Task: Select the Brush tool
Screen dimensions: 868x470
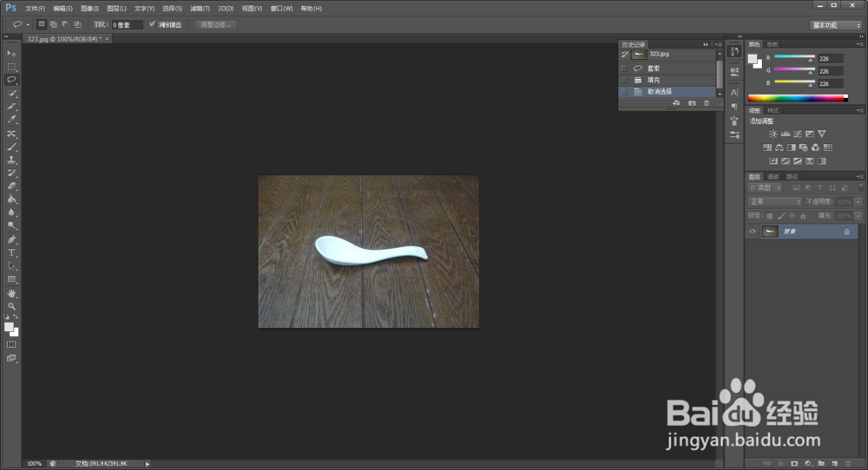Action: 11,147
